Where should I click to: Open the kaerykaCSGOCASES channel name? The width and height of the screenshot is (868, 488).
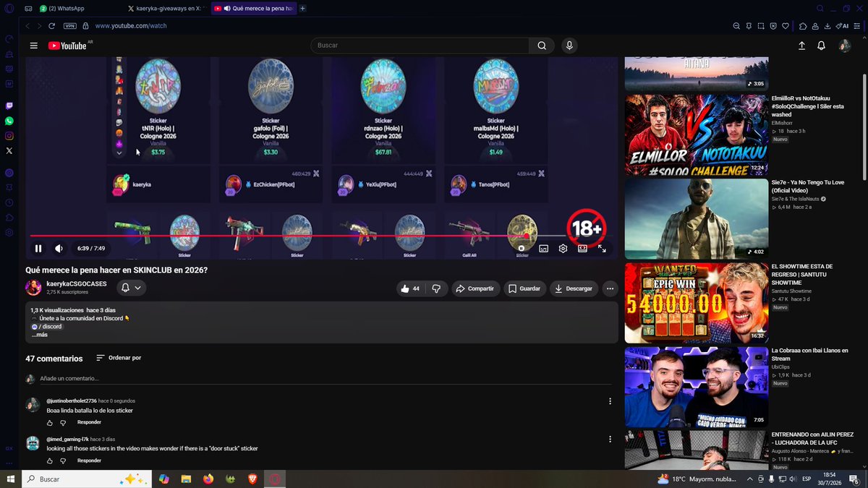pos(76,284)
